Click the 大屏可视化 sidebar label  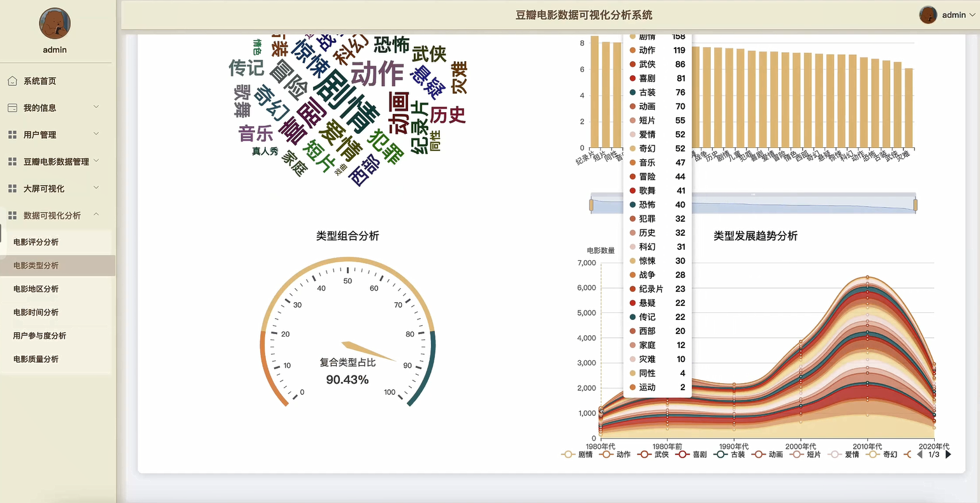click(x=44, y=189)
